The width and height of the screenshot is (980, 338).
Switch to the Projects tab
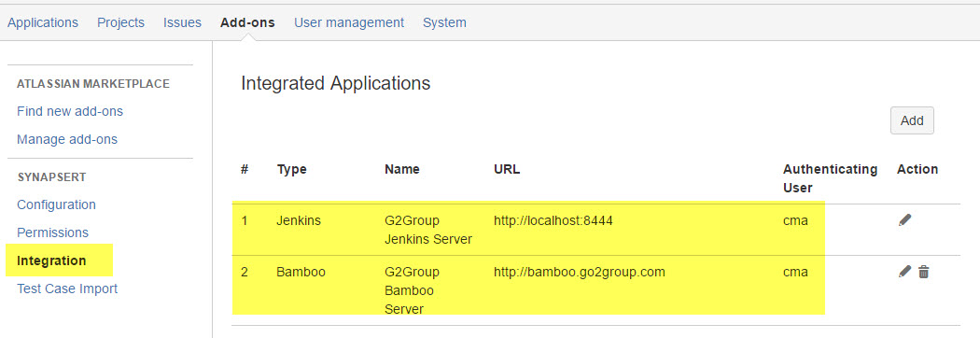(120, 22)
